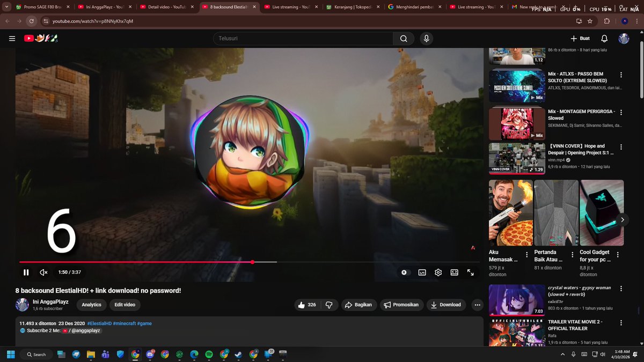This screenshot has height=362, width=644.
Task: Open the more actions menu next to Download
Action: point(477,305)
